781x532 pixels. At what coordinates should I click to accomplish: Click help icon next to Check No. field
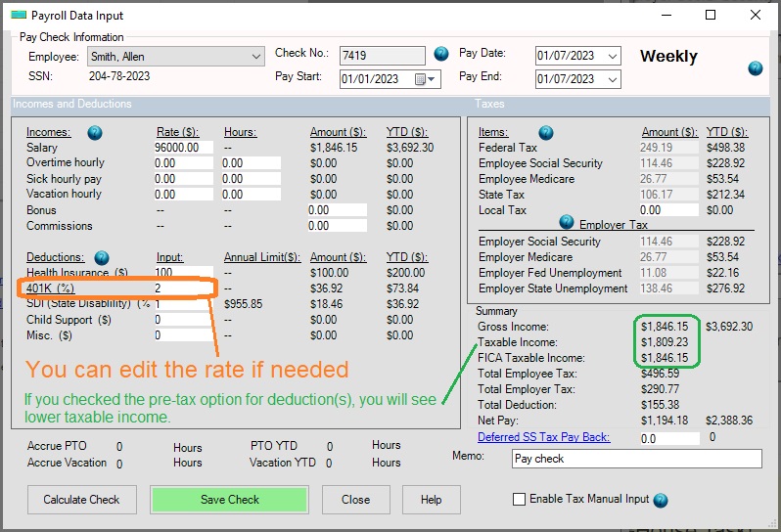tap(441, 54)
